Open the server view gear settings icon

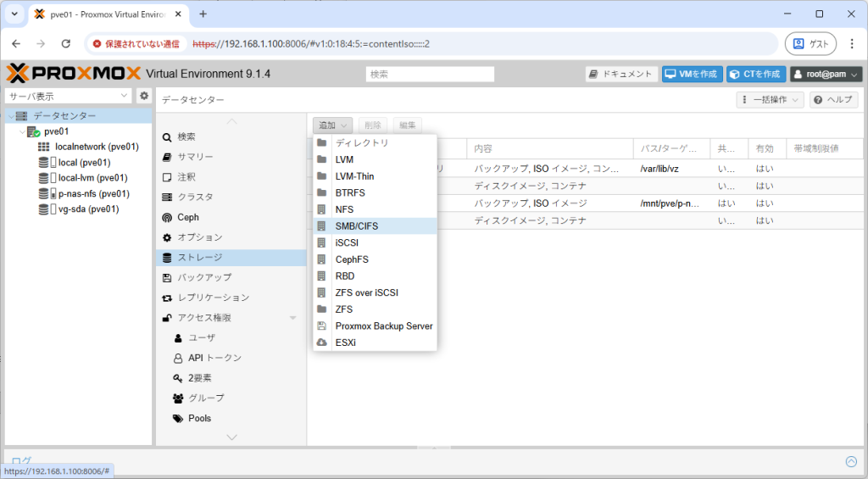[x=144, y=96]
